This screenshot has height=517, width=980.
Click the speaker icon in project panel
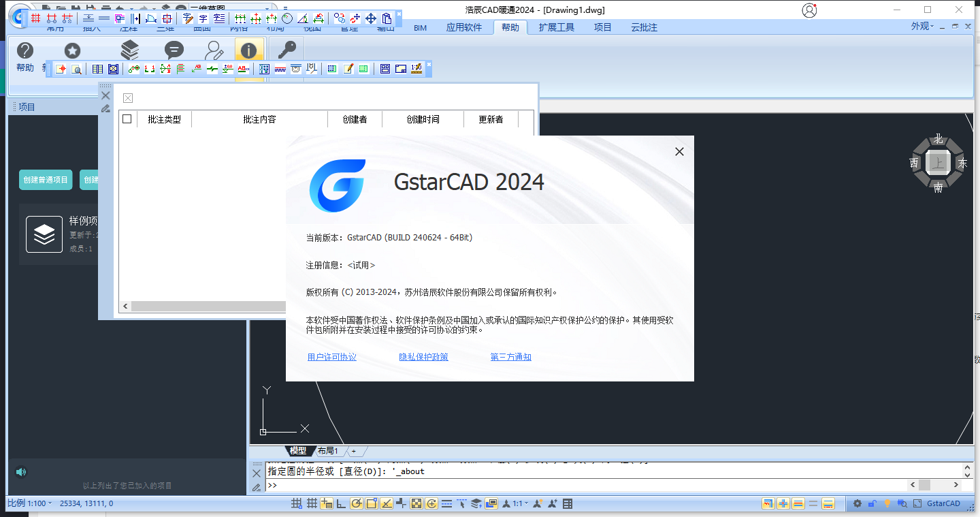[21, 472]
